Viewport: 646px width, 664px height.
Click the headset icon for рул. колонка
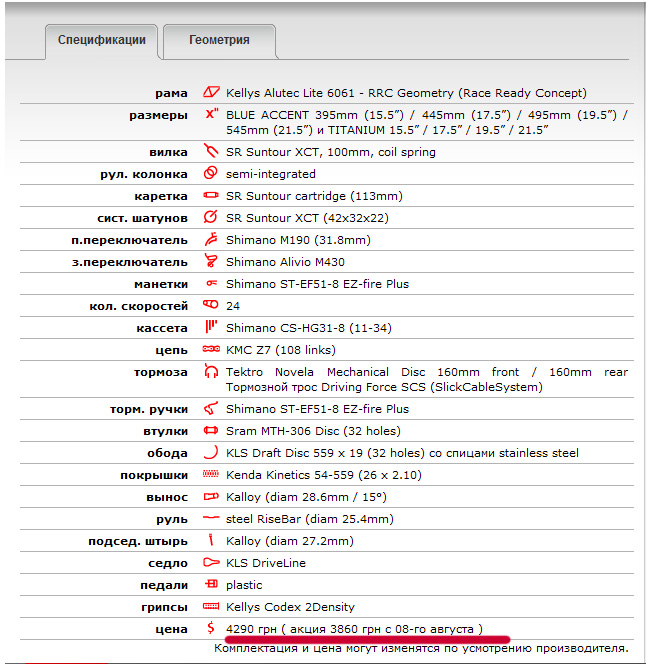pos(210,174)
